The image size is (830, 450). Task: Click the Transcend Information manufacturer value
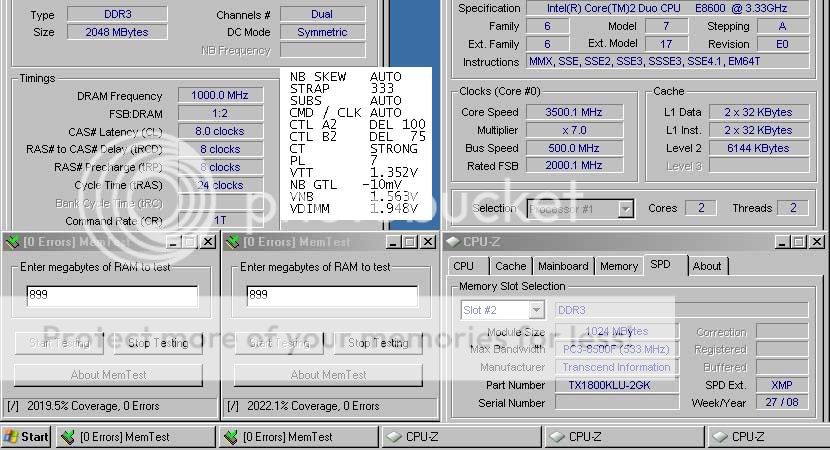tap(617, 367)
